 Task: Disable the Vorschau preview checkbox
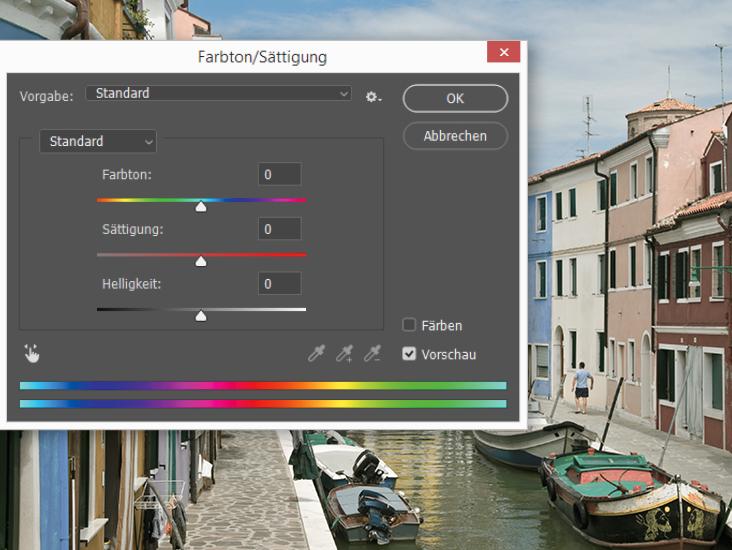[x=409, y=354]
